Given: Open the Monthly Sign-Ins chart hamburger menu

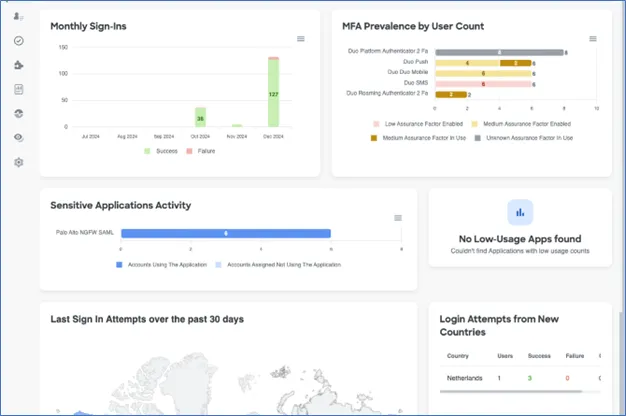Looking at the screenshot, I should [x=301, y=39].
